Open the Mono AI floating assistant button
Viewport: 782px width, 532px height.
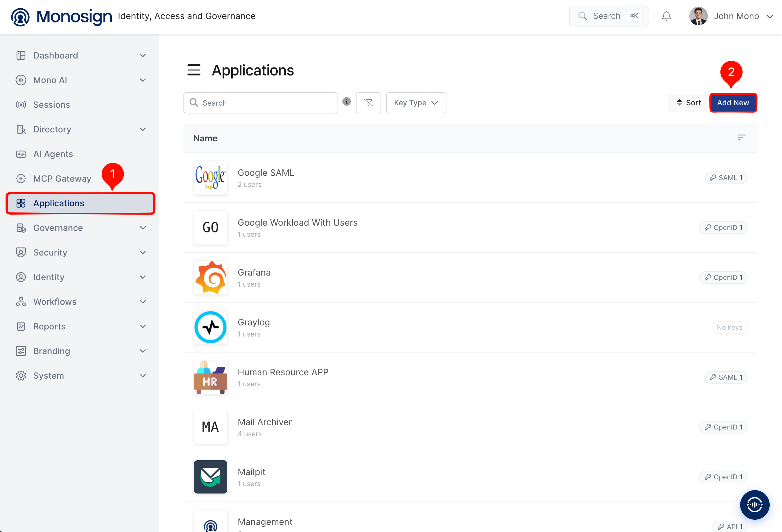tap(754, 504)
